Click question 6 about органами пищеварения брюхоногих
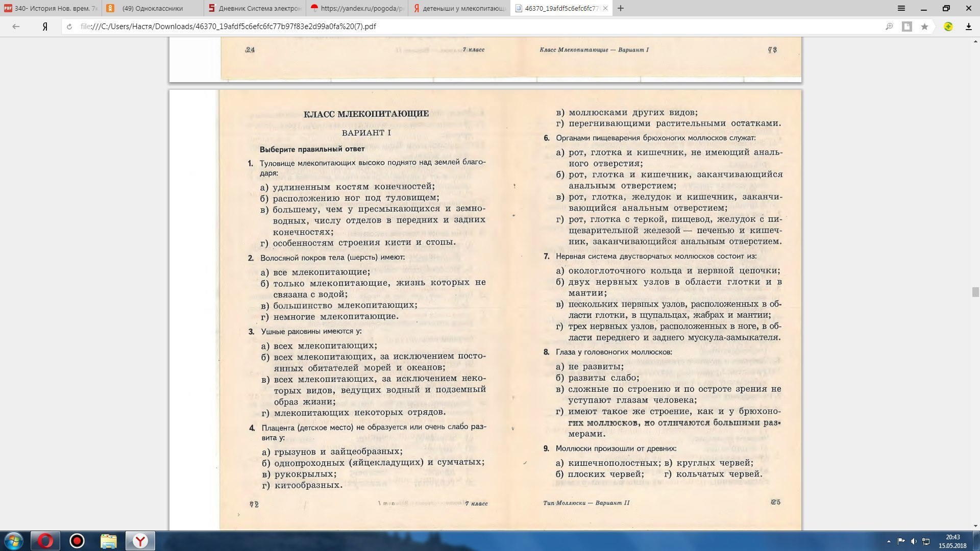Screen dimensions: 980x551 coord(655,138)
